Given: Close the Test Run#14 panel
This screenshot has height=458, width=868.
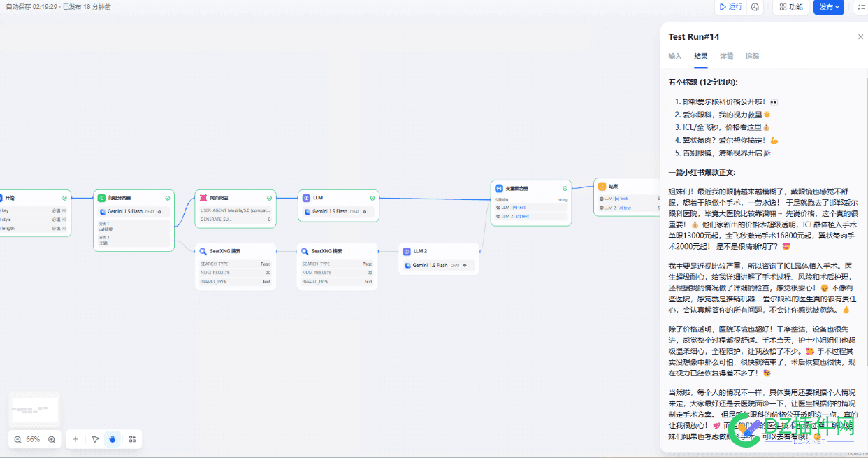Looking at the screenshot, I should (x=860, y=37).
